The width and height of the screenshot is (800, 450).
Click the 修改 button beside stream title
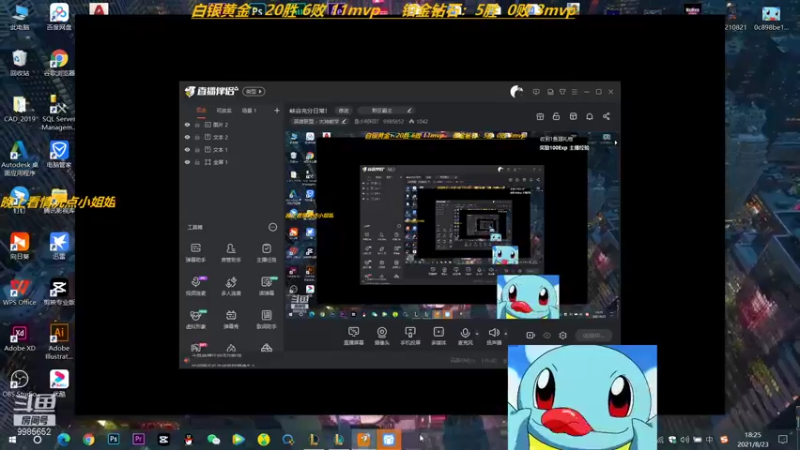(x=344, y=110)
